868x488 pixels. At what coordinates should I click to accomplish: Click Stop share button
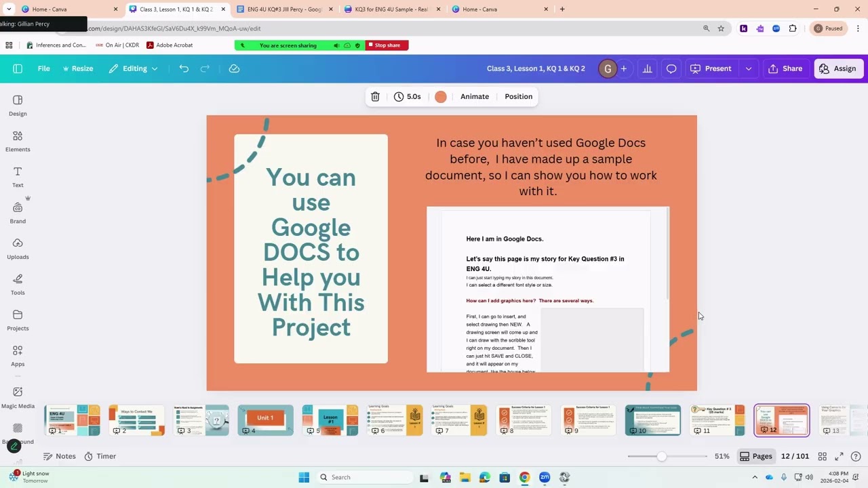coord(387,45)
